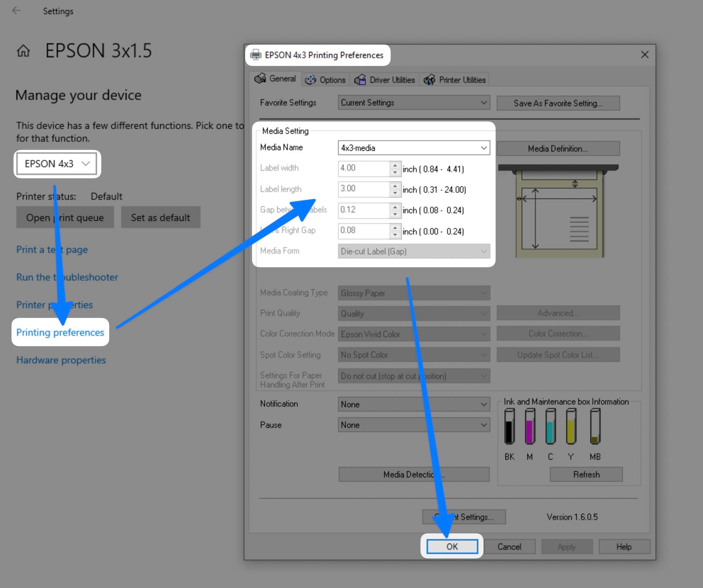
Task: Increase Gap between labels with up arrow
Action: coord(395,207)
